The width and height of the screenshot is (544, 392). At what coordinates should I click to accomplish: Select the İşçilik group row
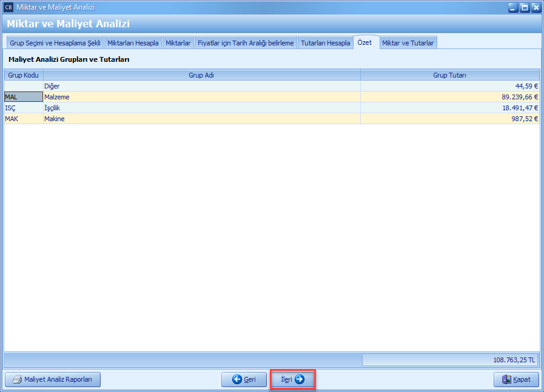[x=201, y=108]
